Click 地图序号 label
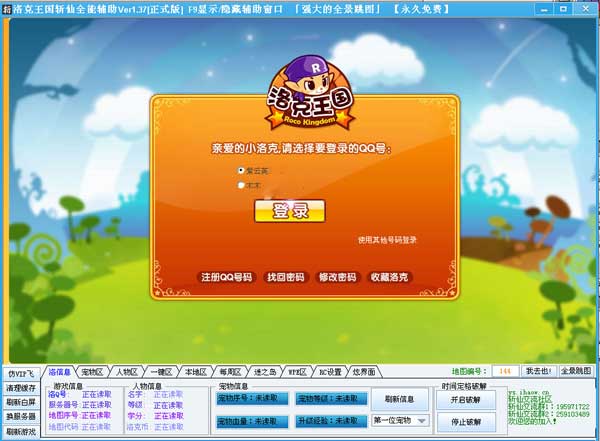600x441 pixels. pos(63,415)
